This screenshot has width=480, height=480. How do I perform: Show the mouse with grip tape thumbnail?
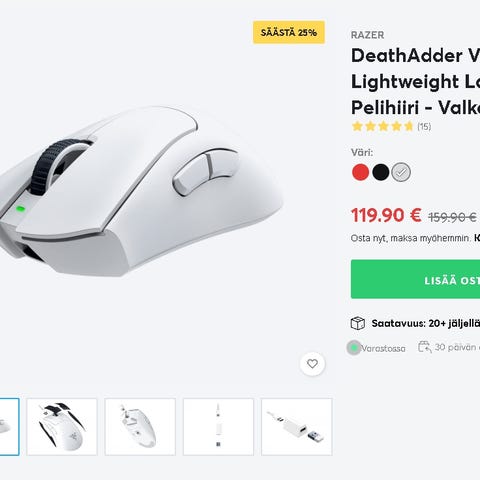click(62, 427)
